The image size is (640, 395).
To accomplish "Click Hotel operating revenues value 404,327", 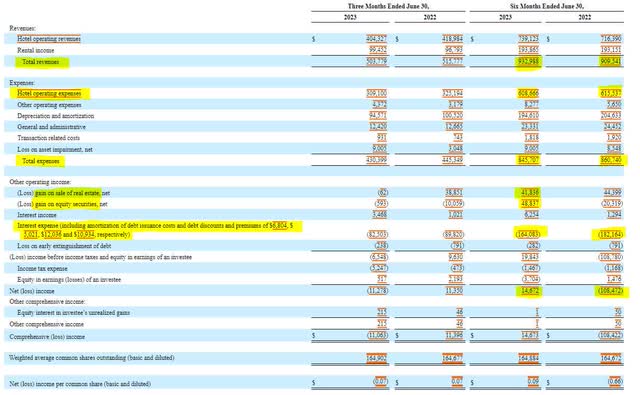I will tap(376, 39).
